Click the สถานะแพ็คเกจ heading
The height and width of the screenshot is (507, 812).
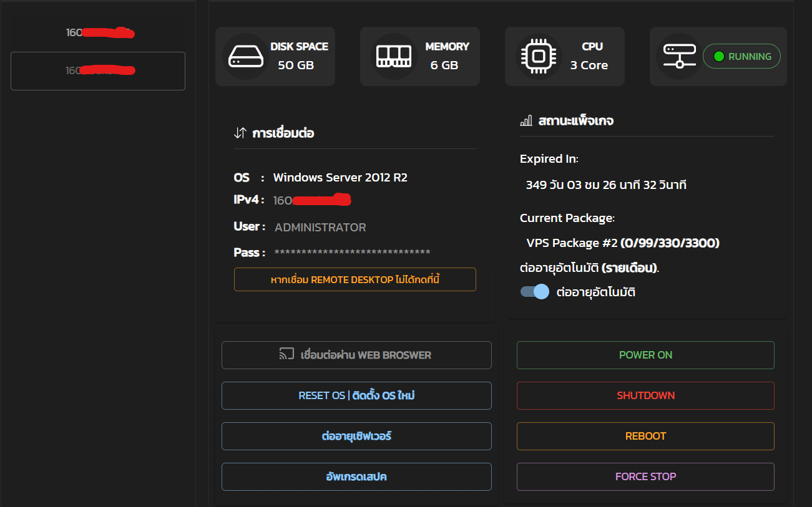click(x=575, y=120)
